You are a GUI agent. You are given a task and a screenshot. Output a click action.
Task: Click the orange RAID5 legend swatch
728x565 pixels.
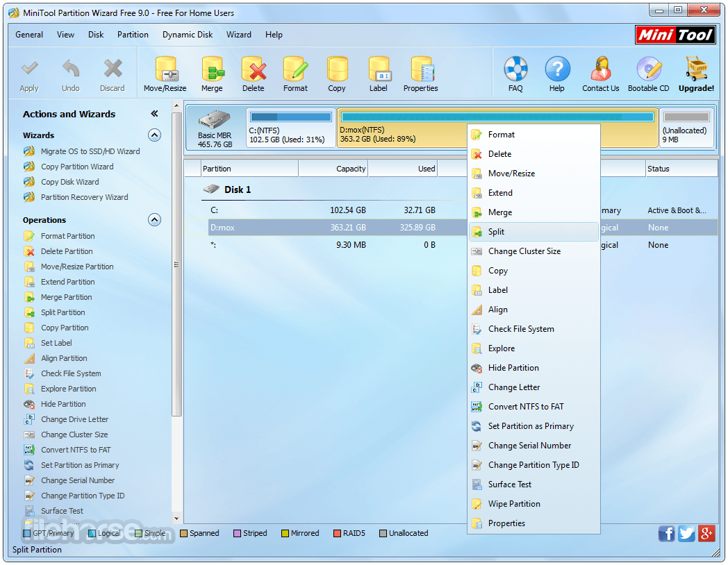point(337,534)
